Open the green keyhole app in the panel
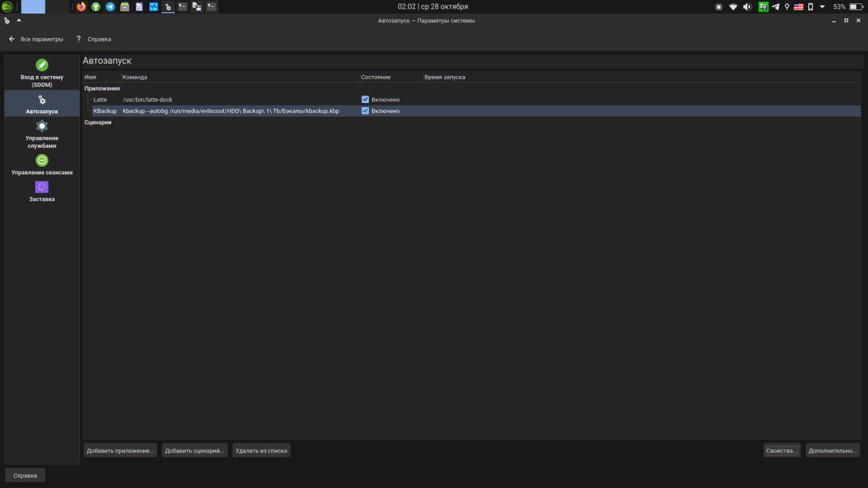This screenshot has width=868, height=488. [96, 7]
